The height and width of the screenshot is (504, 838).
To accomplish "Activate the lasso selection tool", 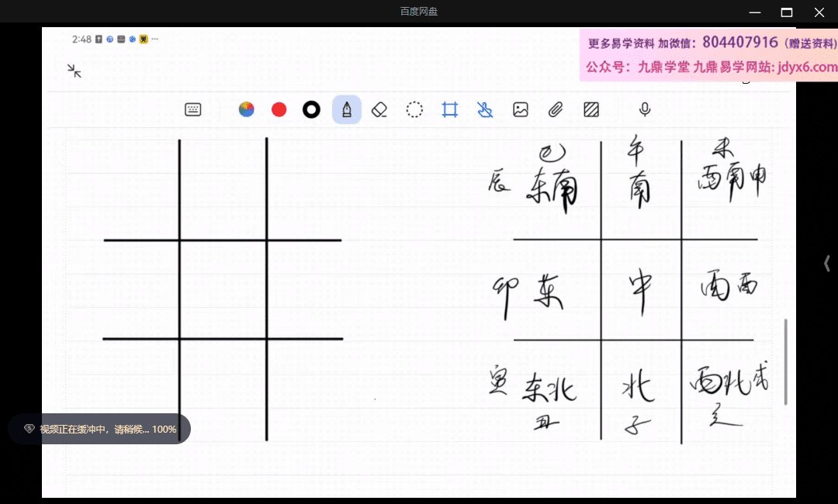I will pos(415,110).
